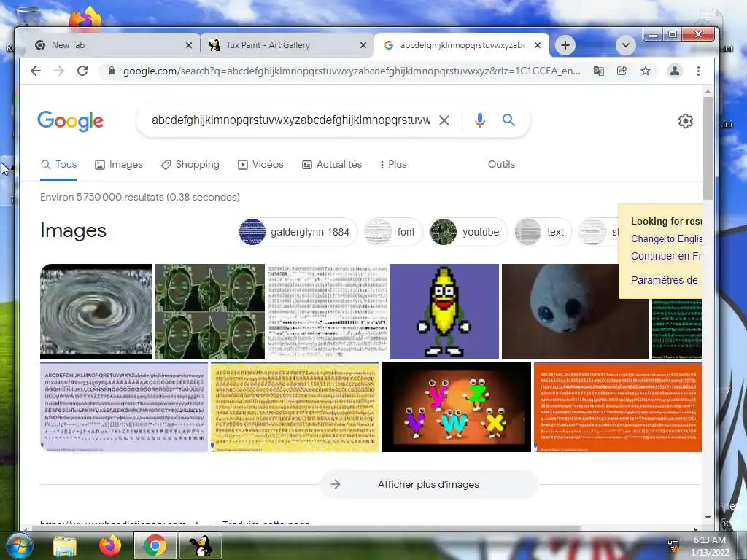Open the swirling vortex image thumbnail
Viewport: 747px width, 560px height.
pos(96,311)
